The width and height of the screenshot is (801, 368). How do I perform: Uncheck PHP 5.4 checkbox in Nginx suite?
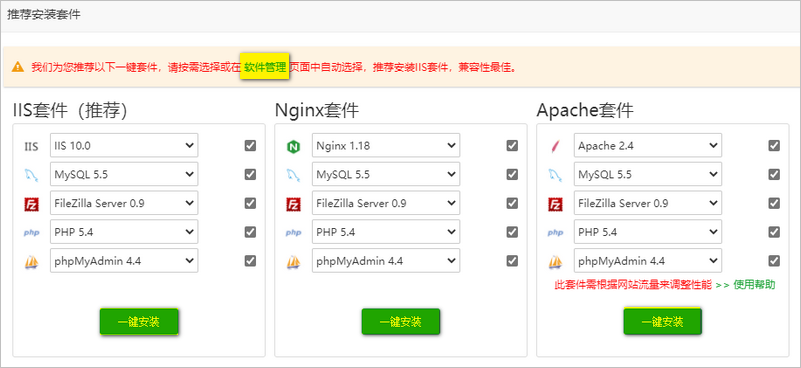pyautogui.click(x=512, y=232)
